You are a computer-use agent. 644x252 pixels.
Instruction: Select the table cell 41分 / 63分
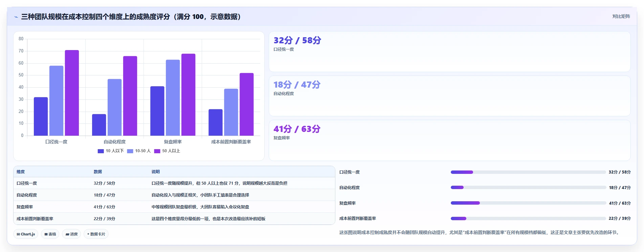click(x=105, y=207)
